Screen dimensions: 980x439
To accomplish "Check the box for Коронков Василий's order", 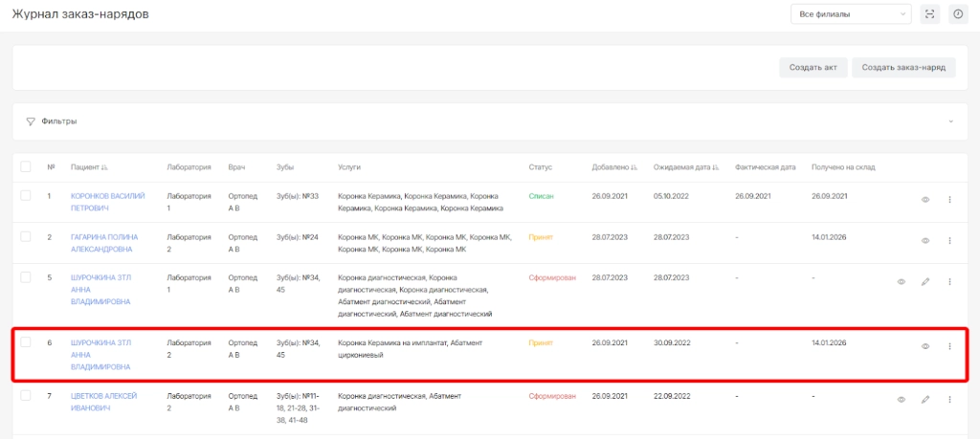I will (26, 195).
